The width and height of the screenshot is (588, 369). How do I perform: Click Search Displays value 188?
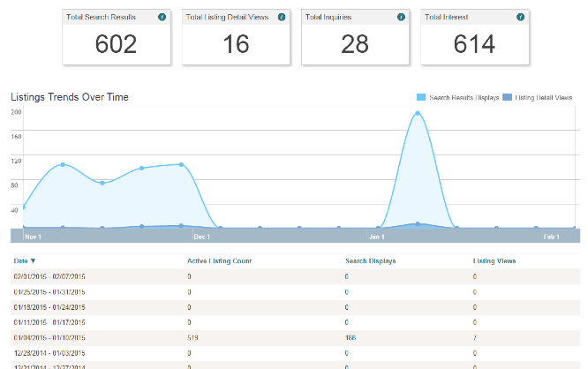(351, 338)
